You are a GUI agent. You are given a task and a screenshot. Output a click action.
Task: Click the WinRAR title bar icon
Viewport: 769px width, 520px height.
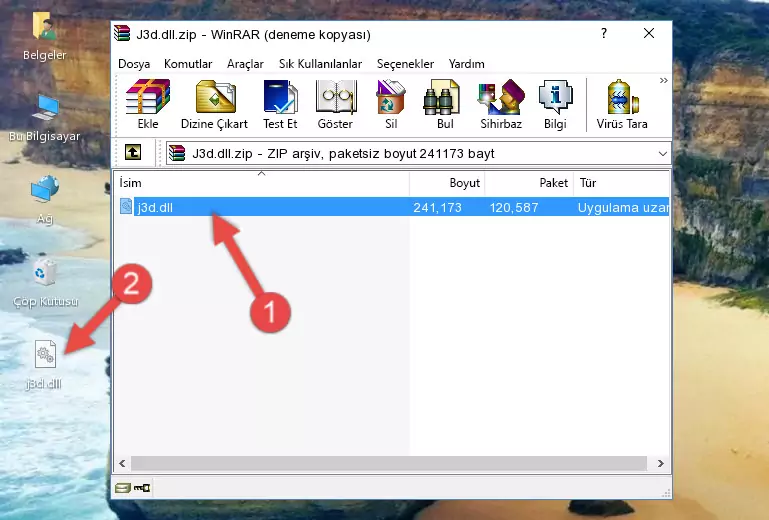tap(122, 34)
